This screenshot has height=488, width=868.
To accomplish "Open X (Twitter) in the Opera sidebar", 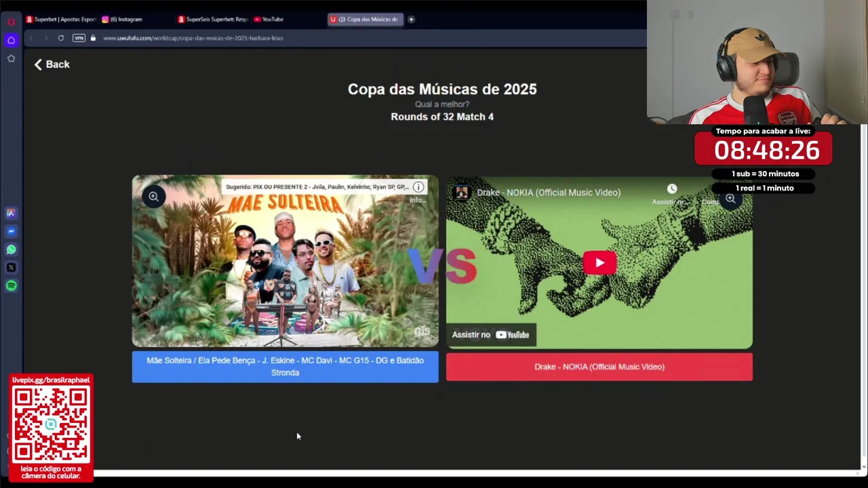I will coord(11,268).
